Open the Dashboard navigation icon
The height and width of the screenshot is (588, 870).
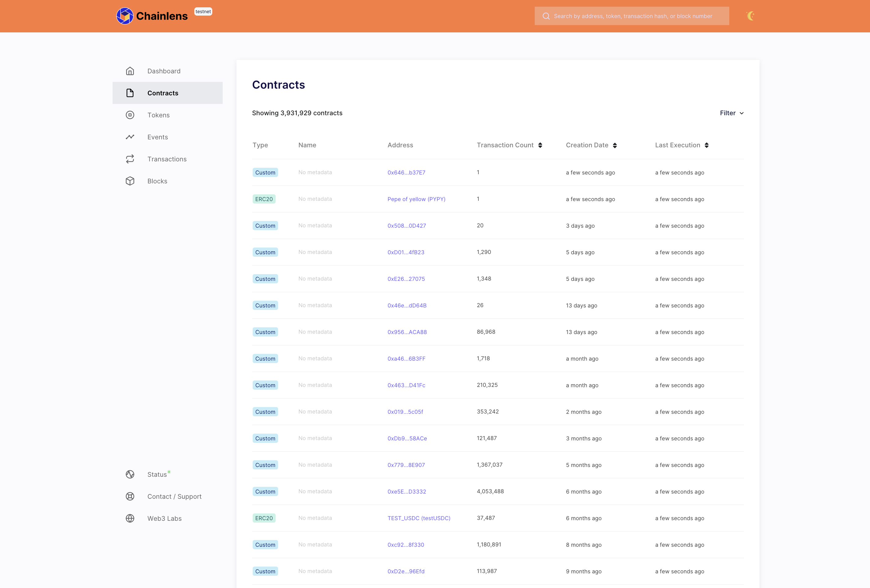coord(131,70)
